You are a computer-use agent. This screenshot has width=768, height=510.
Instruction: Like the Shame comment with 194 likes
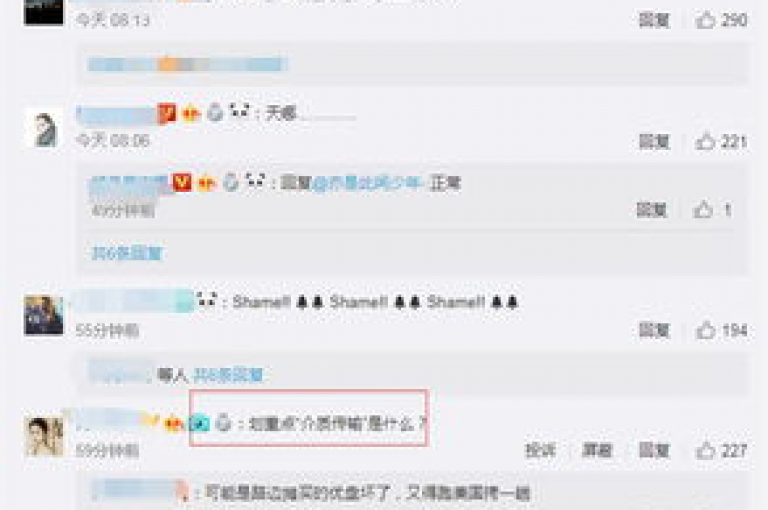pos(705,331)
